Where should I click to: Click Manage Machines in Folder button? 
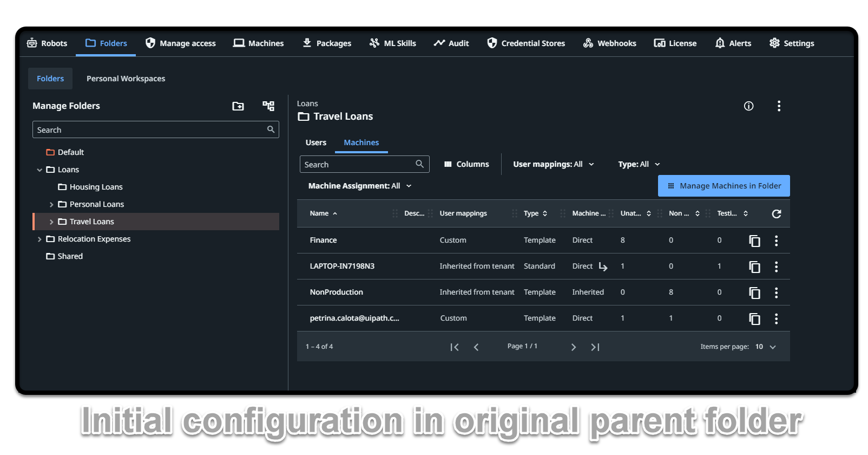(724, 186)
